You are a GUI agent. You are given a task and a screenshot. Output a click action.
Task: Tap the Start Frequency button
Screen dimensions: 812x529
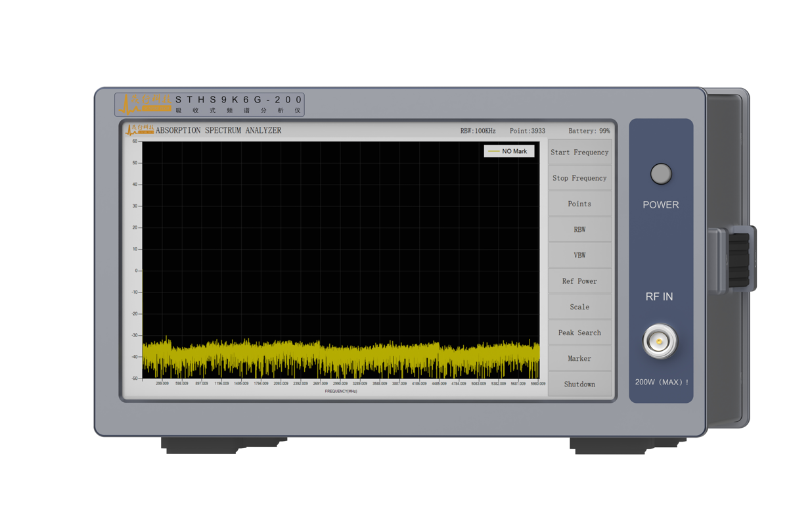tap(579, 152)
